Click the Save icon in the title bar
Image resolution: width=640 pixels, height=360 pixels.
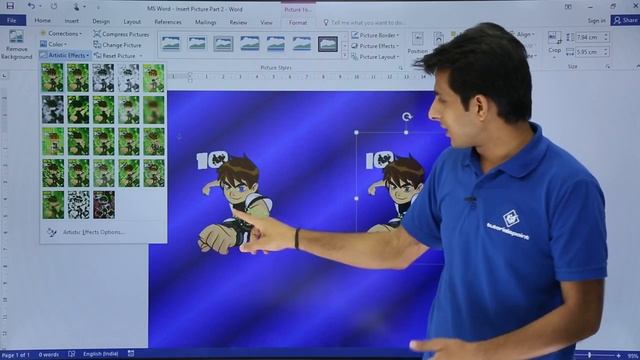[x=10, y=6]
